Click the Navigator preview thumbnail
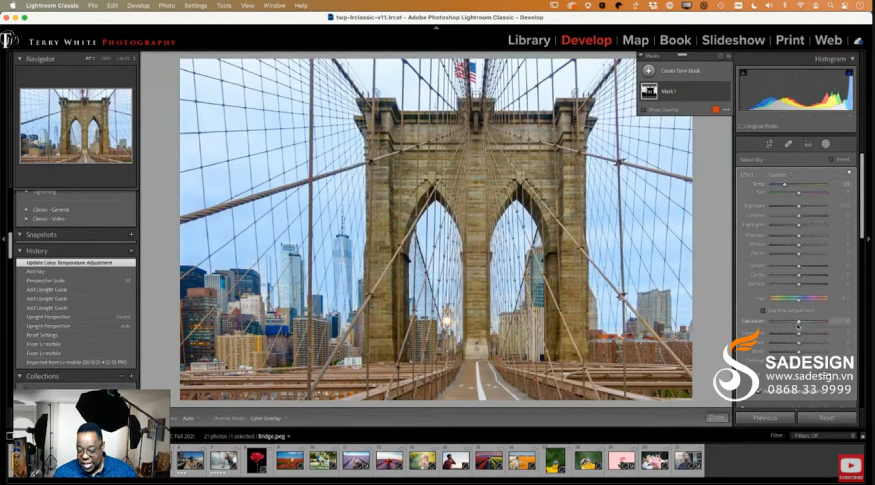This screenshot has width=875, height=485. pyautogui.click(x=76, y=126)
